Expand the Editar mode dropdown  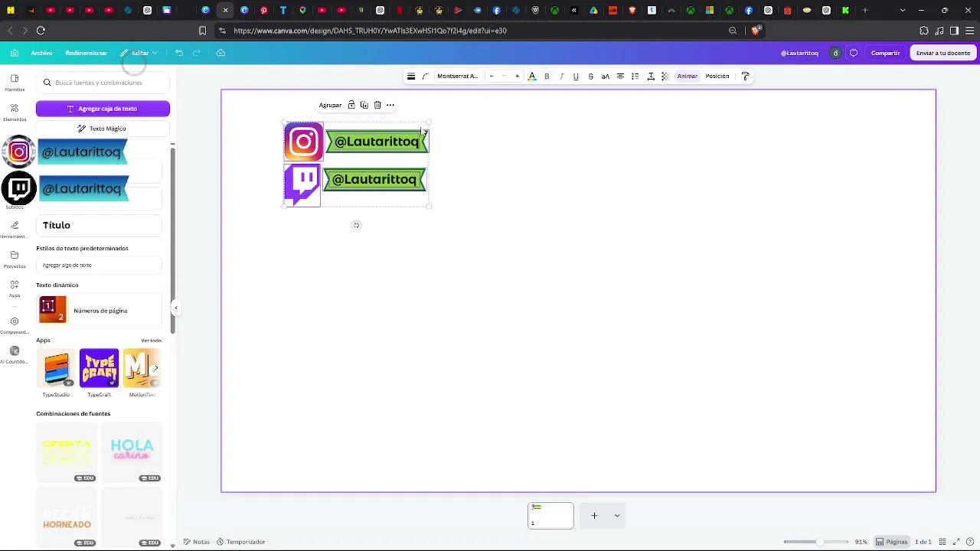point(139,53)
